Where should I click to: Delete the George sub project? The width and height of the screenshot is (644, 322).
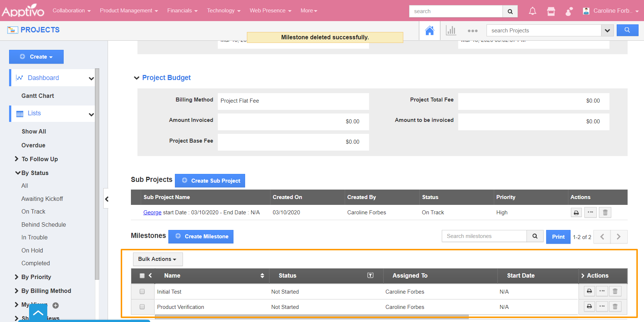(x=605, y=212)
